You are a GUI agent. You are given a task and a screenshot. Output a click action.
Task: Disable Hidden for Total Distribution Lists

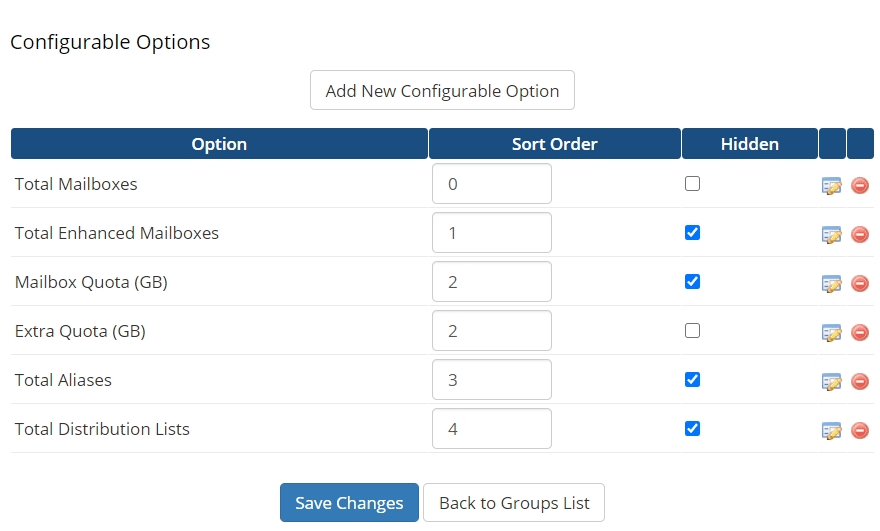(x=693, y=428)
